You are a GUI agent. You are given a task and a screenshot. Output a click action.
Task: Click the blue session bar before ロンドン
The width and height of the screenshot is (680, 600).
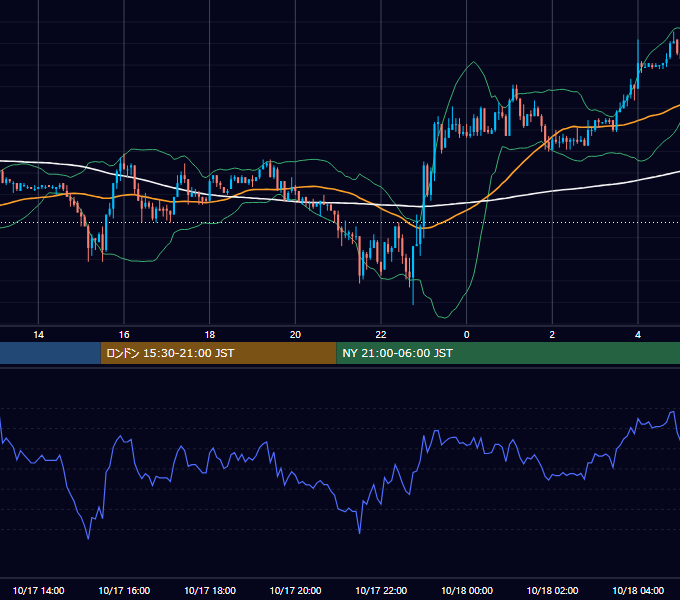click(x=50, y=353)
